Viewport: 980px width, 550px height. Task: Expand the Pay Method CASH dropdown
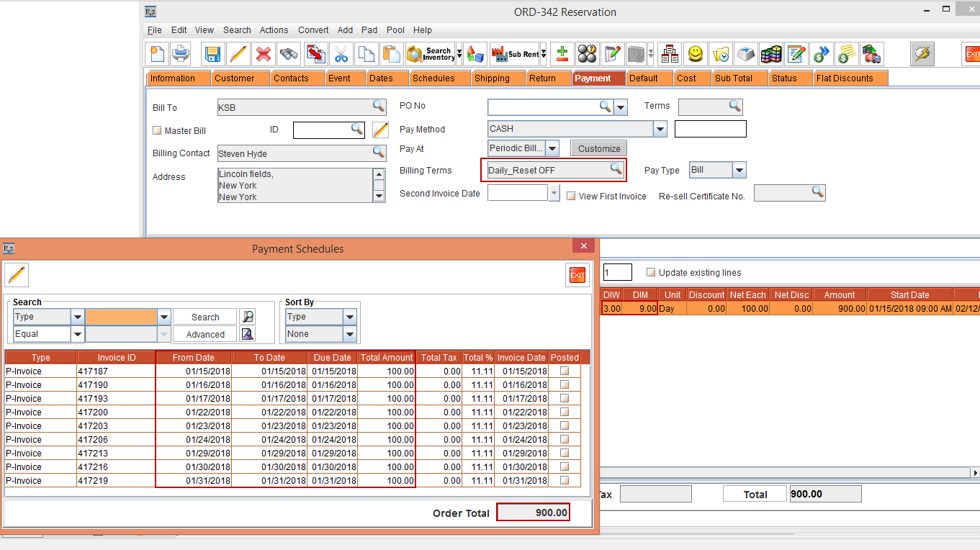pyautogui.click(x=660, y=130)
